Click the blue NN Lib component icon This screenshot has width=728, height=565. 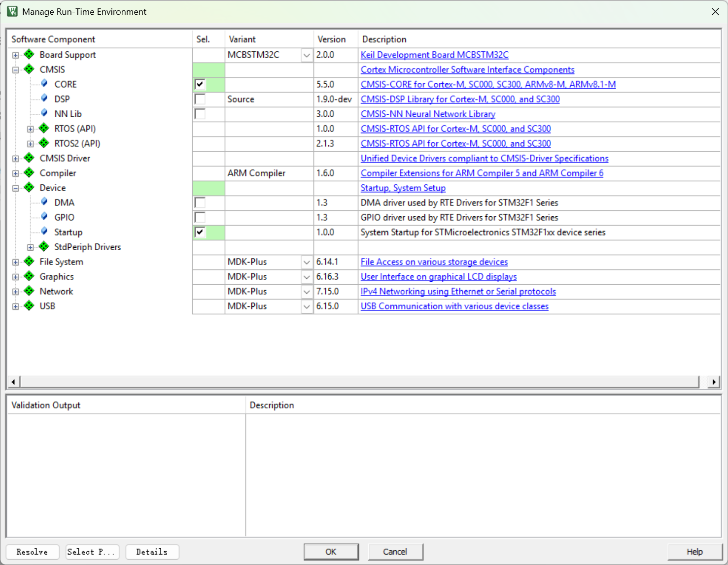pos(44,113)
